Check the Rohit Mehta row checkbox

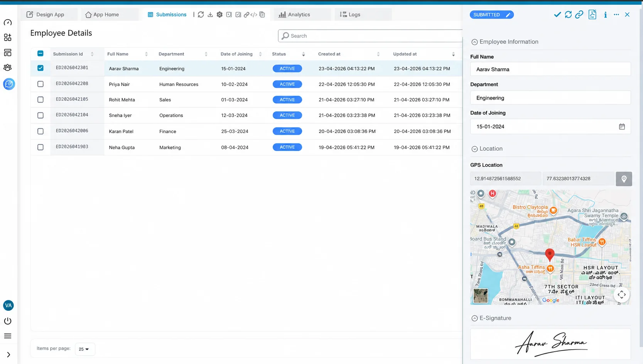41,99
